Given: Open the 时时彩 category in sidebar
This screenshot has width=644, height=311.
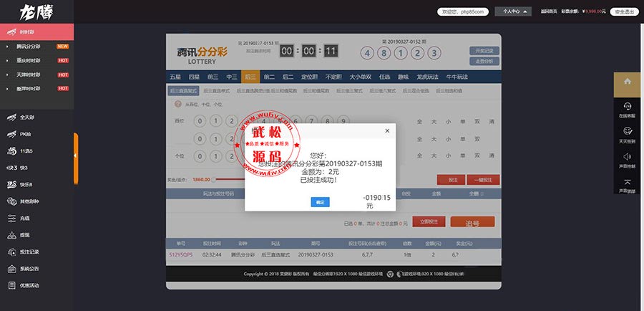Looking at the screenshot, I should click(37, 32).
